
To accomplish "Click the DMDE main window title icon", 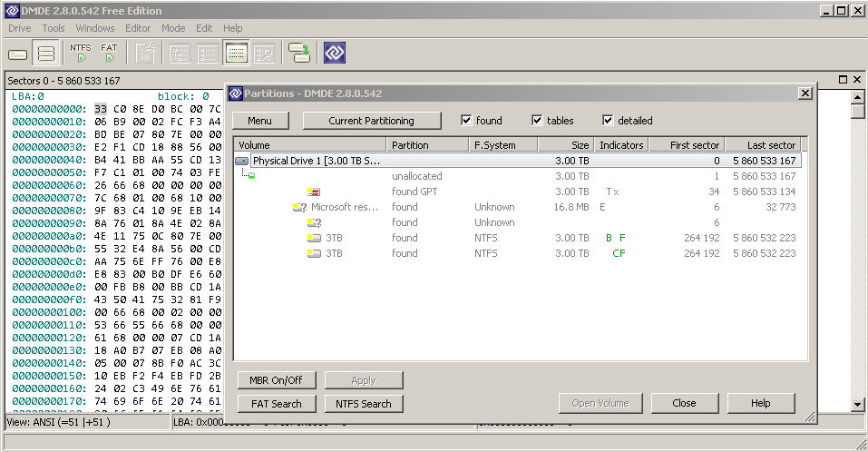I will point(12,11).
